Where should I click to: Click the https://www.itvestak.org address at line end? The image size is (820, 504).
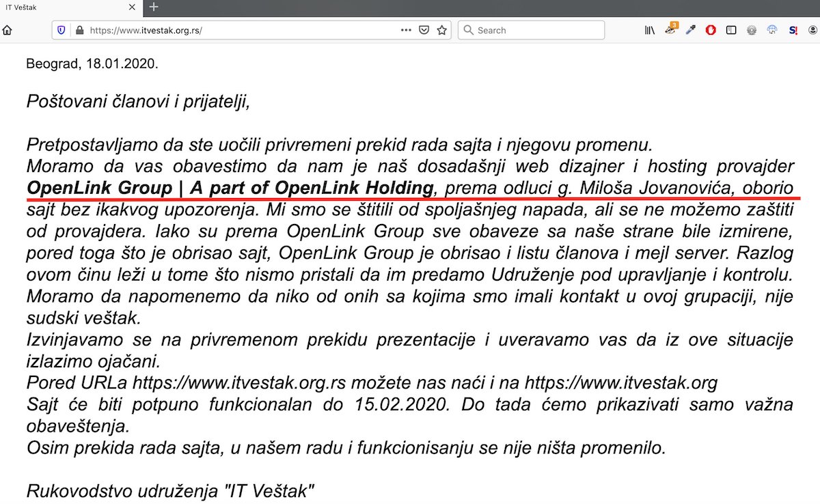pyautogui.click(x=621, y=382)
